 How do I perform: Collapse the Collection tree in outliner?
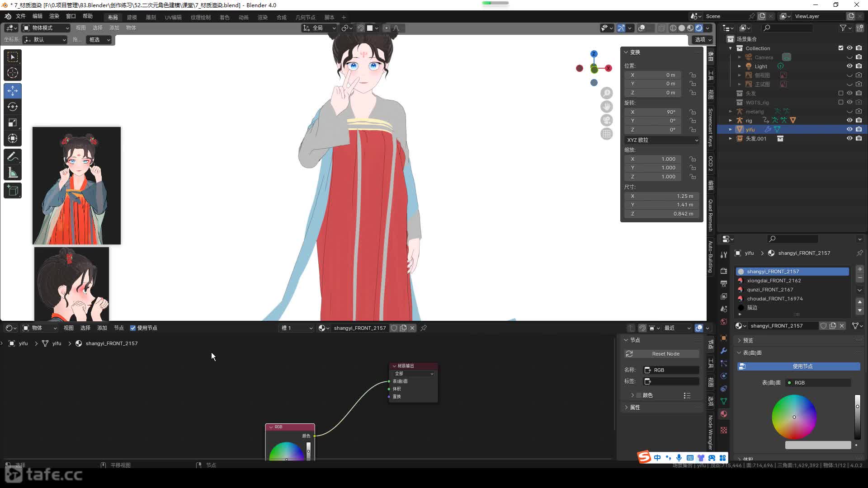coord(731,48)
